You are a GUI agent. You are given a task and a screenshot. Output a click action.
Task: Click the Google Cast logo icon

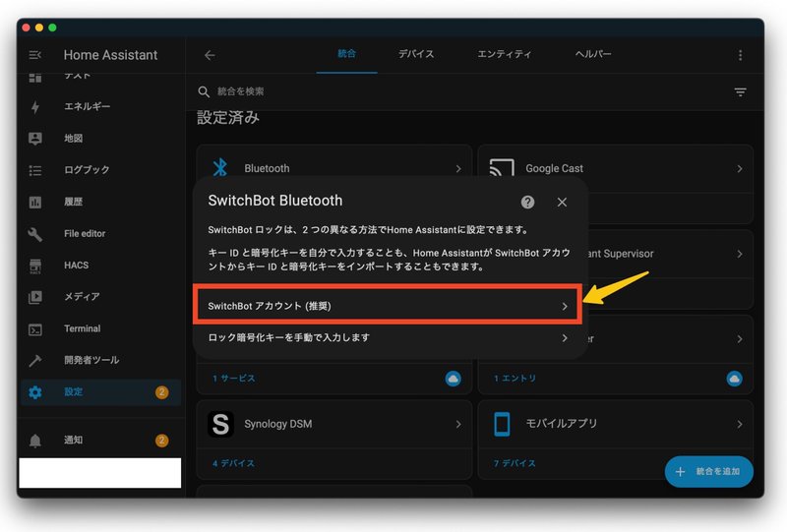pos(502,167)
